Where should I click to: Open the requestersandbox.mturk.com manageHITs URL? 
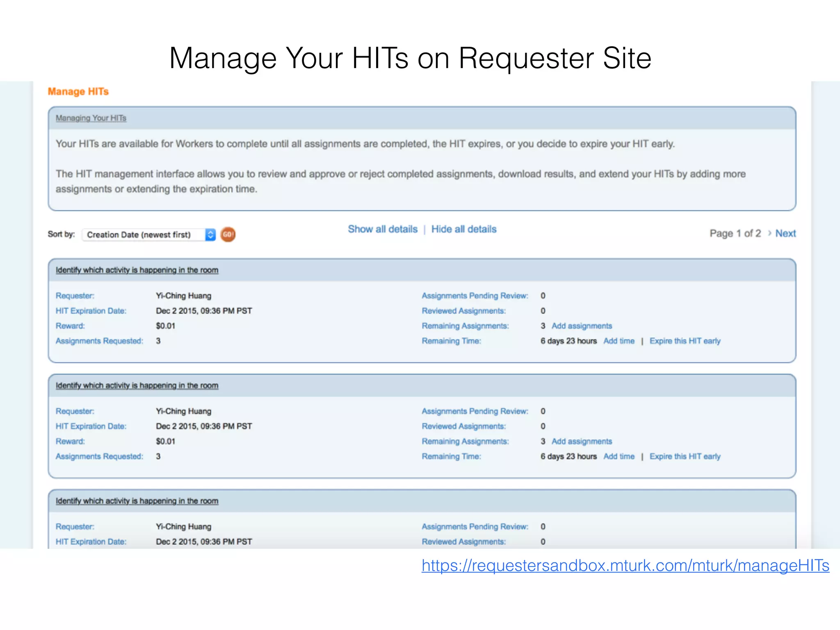pos(625,566)
